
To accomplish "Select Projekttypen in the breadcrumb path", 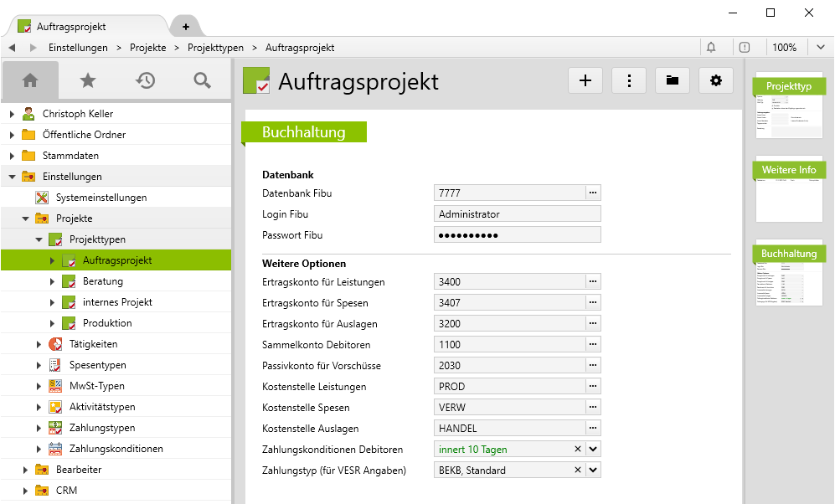I will pos(214,48).
